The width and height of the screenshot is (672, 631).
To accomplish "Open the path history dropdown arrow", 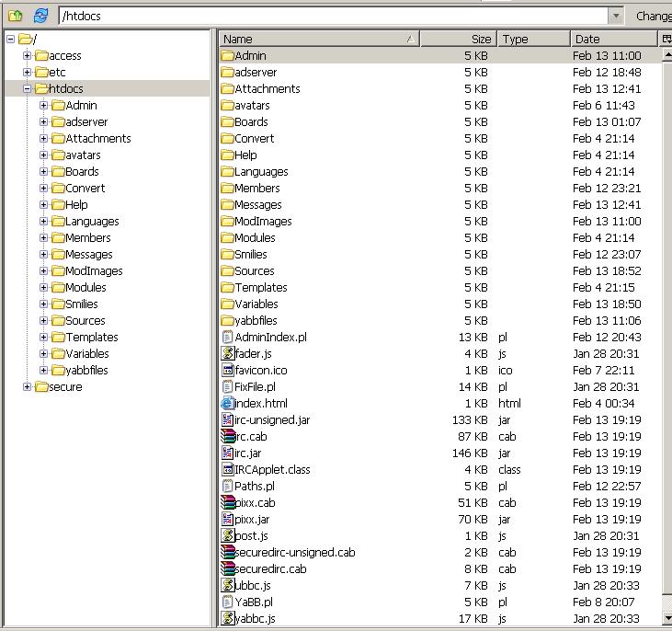I will [616, 17].
